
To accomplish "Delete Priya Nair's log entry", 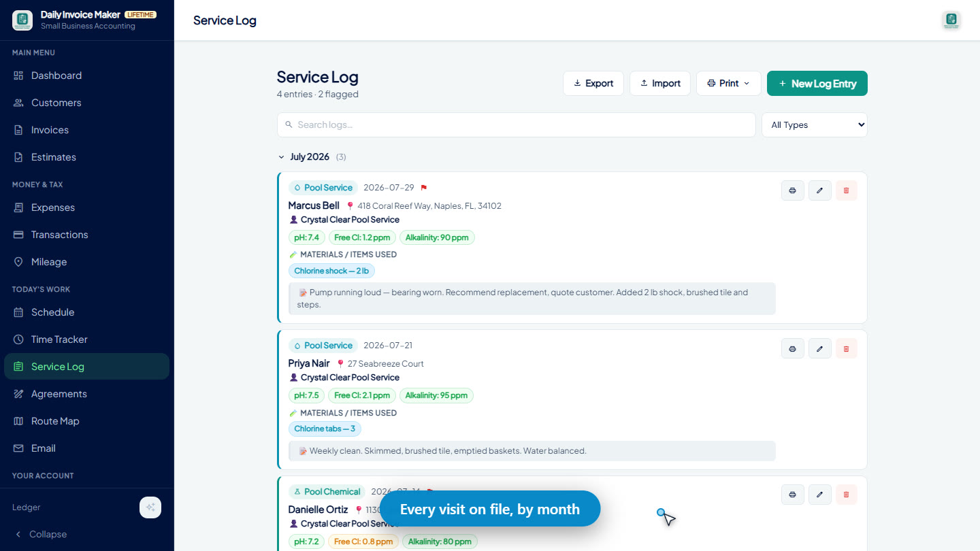I will (x=847, y=349).
